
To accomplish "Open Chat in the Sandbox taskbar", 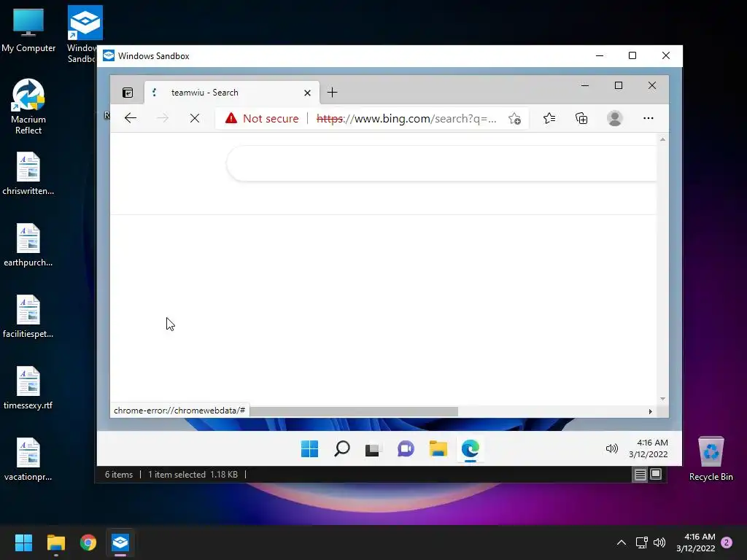I will tap(406, 448).
